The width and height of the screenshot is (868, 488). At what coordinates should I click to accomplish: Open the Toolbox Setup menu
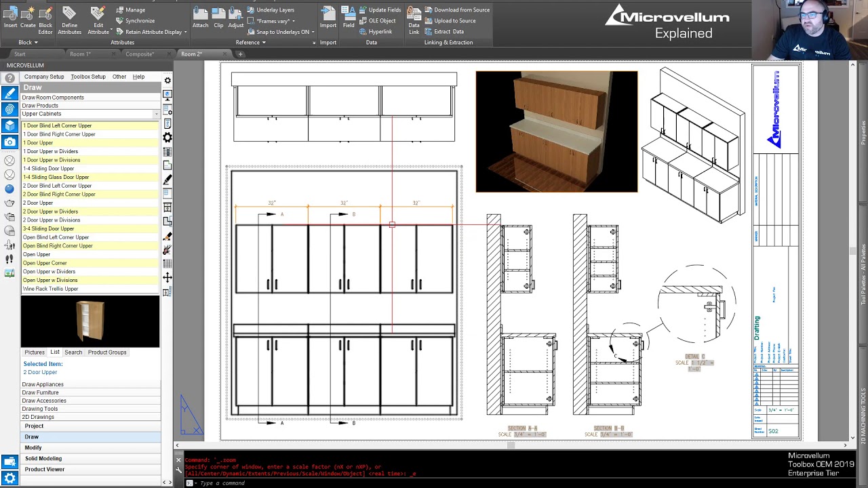click(x=88, y=77)
